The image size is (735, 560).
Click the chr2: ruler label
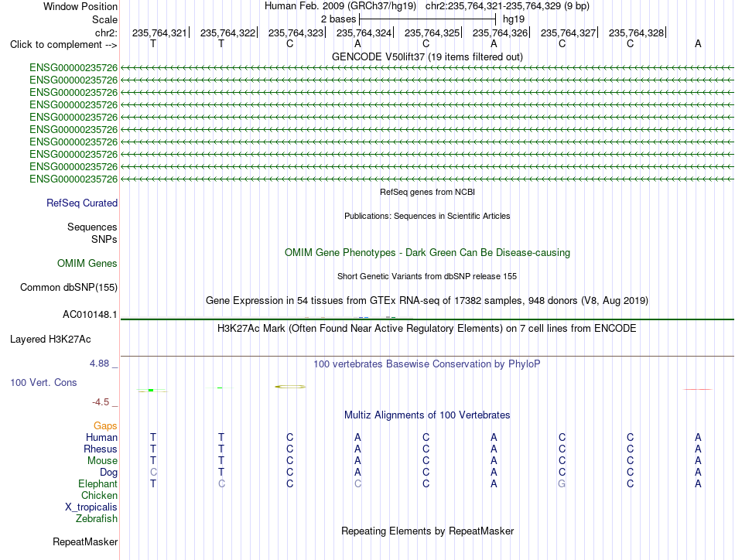106,32
